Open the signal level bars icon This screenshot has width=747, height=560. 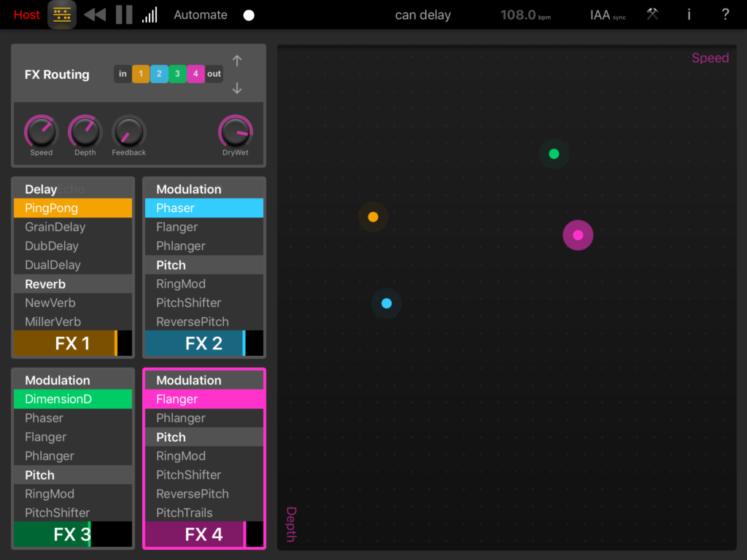coord(150,15)
